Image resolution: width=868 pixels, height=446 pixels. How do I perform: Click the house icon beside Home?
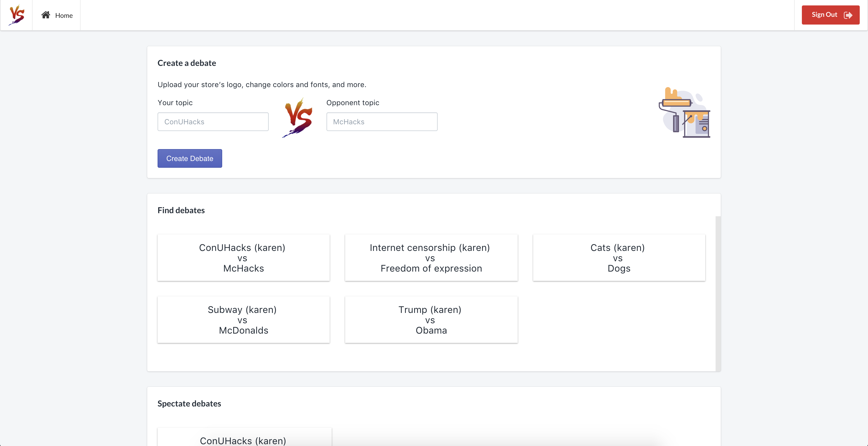click(46, 15)
